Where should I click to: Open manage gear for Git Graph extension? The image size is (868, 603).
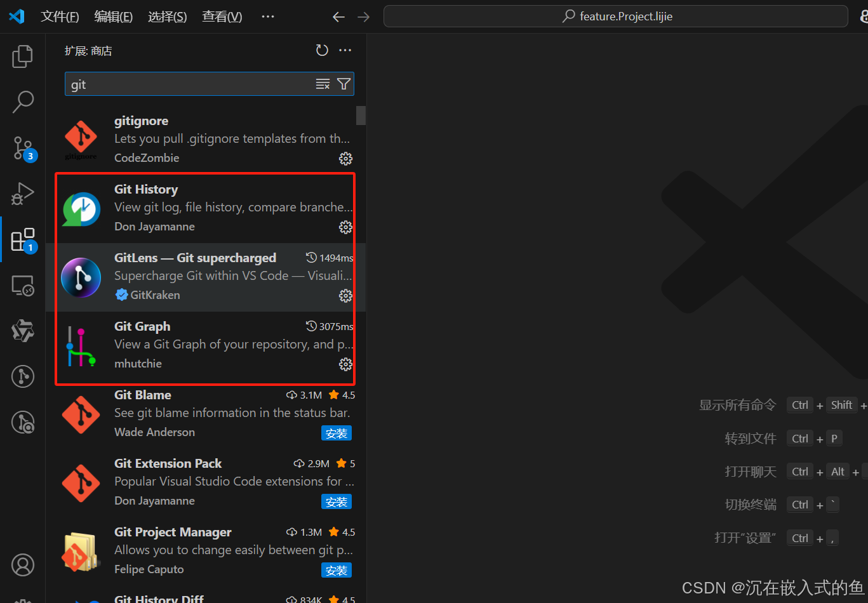(x=345, y=364)
